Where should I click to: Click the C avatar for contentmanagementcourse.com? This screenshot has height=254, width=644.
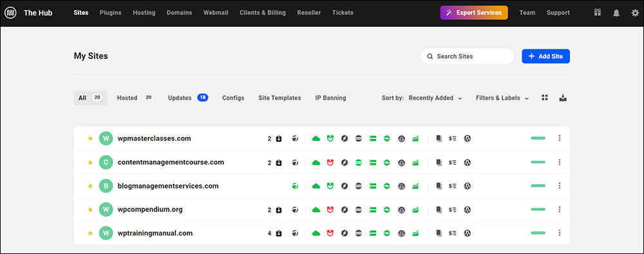(106, 162)
